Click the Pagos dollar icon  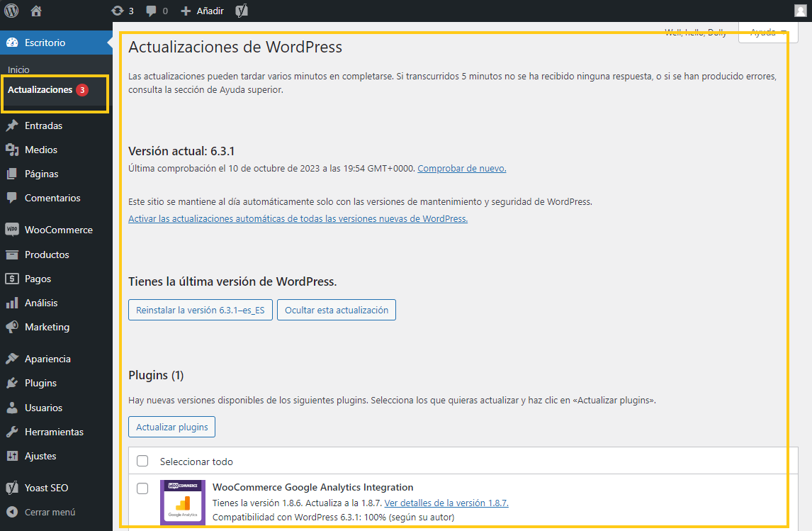point(12,279)
